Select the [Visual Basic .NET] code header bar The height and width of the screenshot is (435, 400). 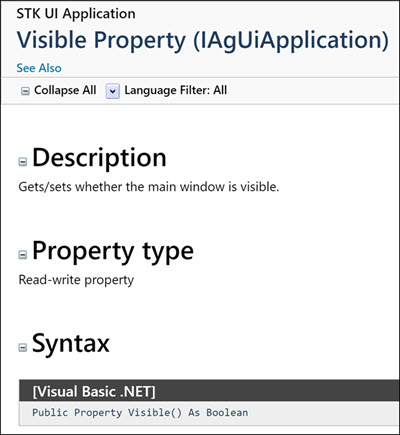(x=209, y=391)
